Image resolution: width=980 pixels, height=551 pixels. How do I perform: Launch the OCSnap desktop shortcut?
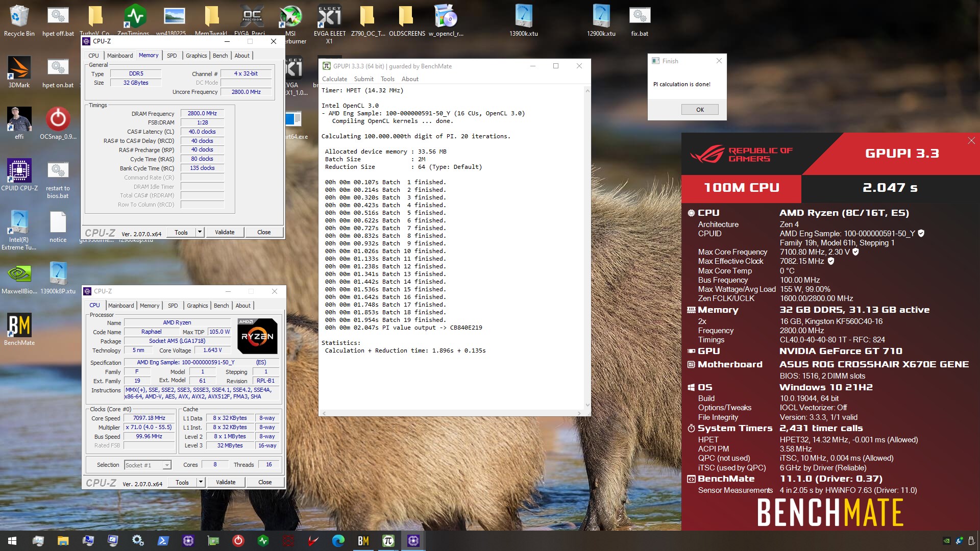pyautogui.click(x=58, y=123)
